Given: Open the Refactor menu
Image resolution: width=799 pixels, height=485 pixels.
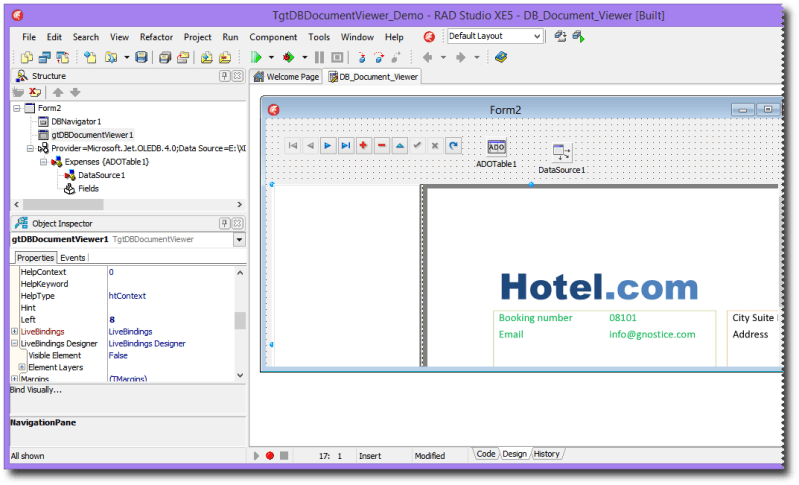Looking at the screenshot, I should [x=156, y=37].
